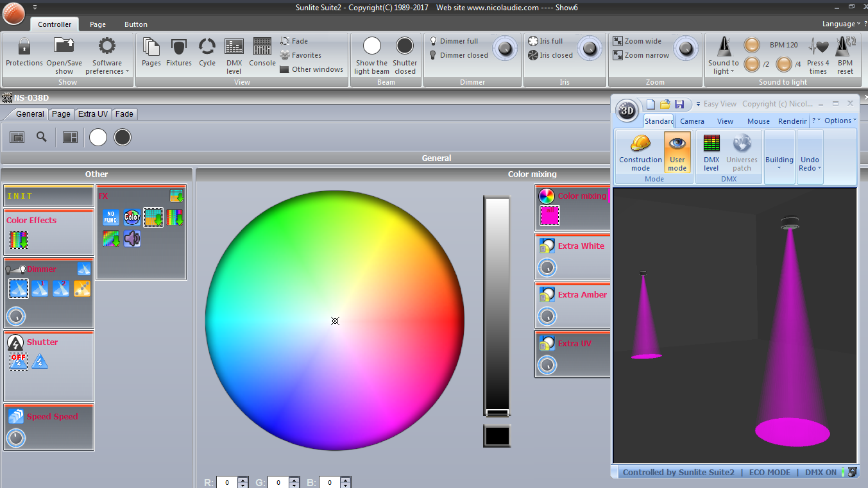
Task: Click the brightness gradient bar beside color wheel
Action: click(x=497, y=307)
